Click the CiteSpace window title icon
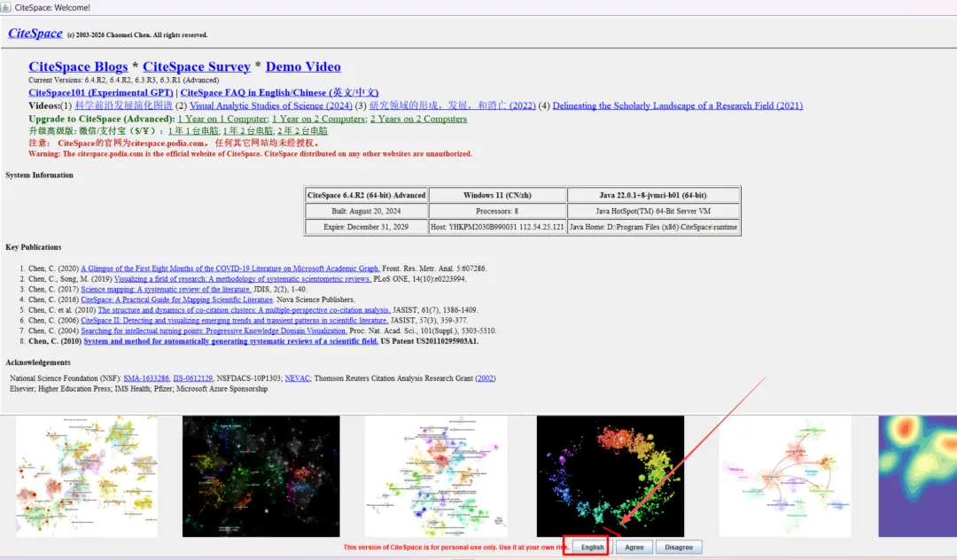Image resolution: width=957 pixels, height=560 pixels. pos(5,7)
